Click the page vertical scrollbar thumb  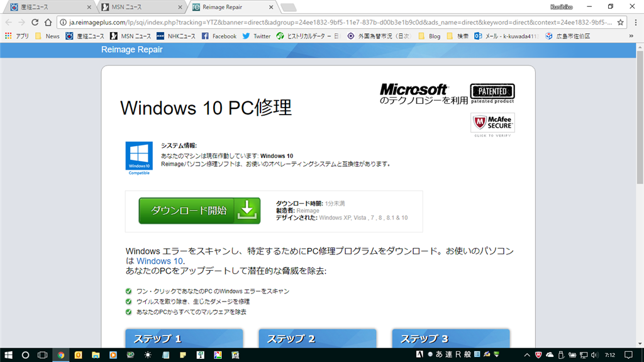640,118
